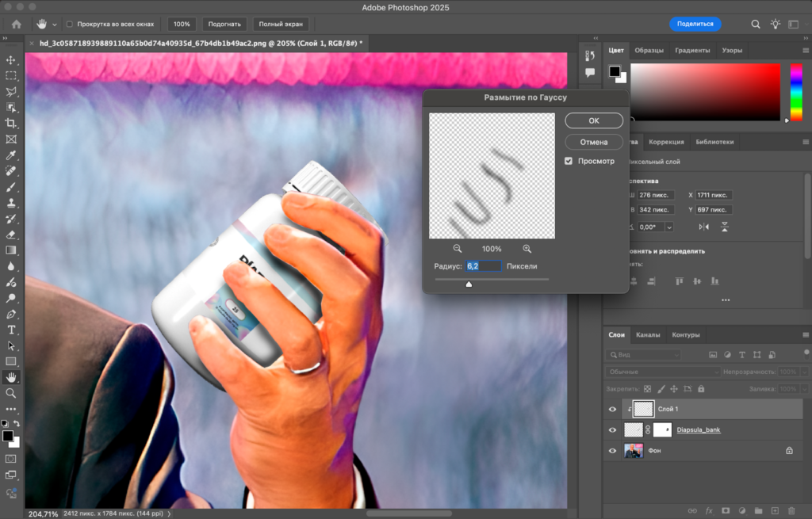Hide the Фон layer visibility eye
812x519 pixels.
[x=612, y=450]
